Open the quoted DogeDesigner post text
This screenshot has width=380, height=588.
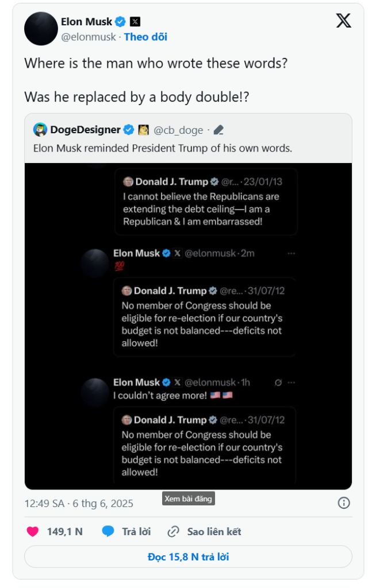163,148
